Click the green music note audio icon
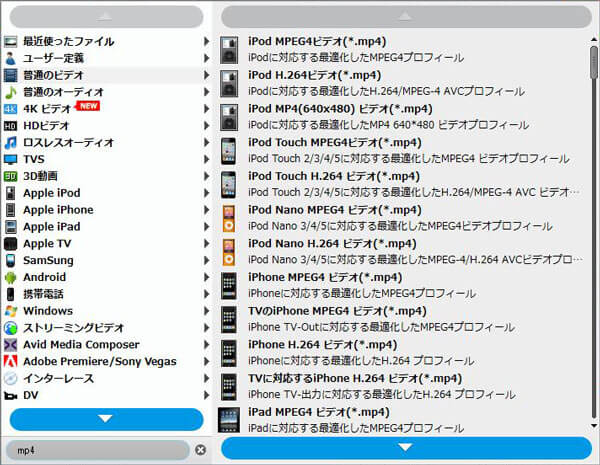This screenshot has width=600, height=465. click(x=11, y=92)
